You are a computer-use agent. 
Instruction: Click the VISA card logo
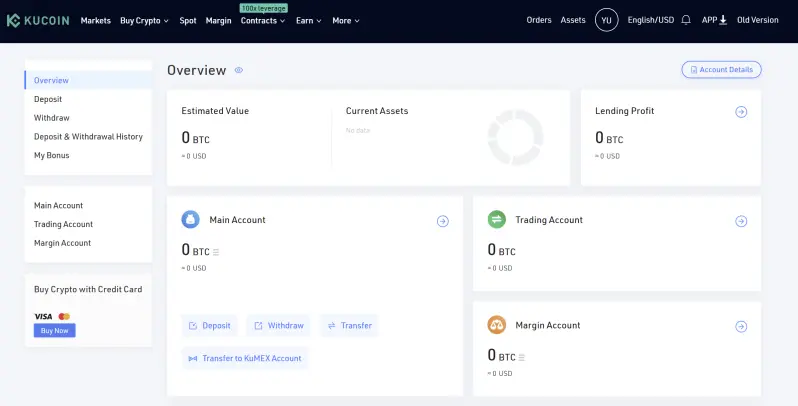pos(43,316)
